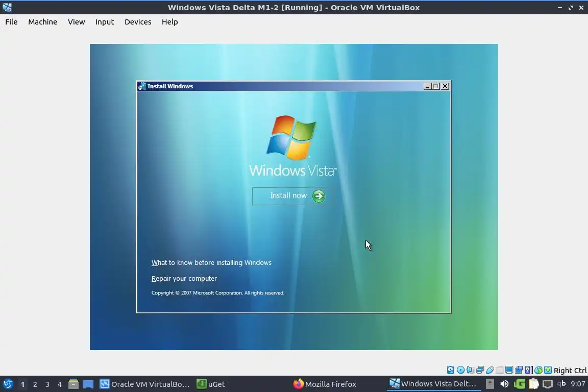Click the green arrow icon on Install now
588x392 pixels.
click(318, 196)
